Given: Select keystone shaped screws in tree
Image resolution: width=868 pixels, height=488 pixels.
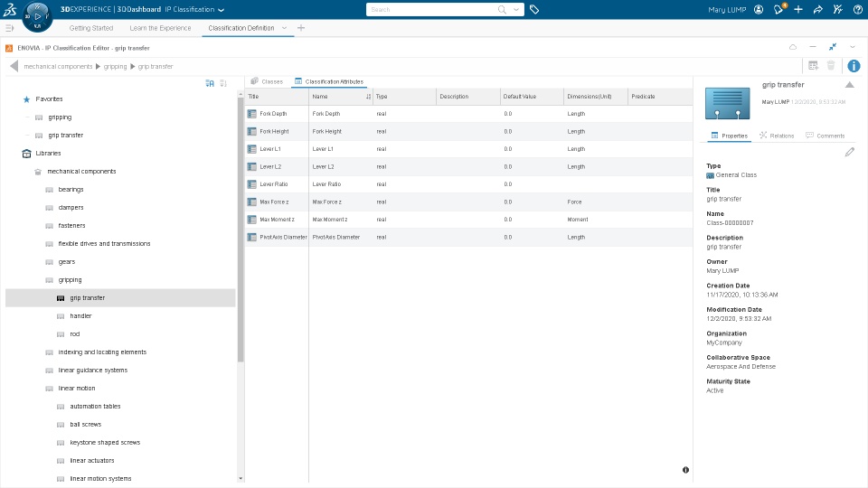Looking at the screenshot, I should tap(105, 443).
